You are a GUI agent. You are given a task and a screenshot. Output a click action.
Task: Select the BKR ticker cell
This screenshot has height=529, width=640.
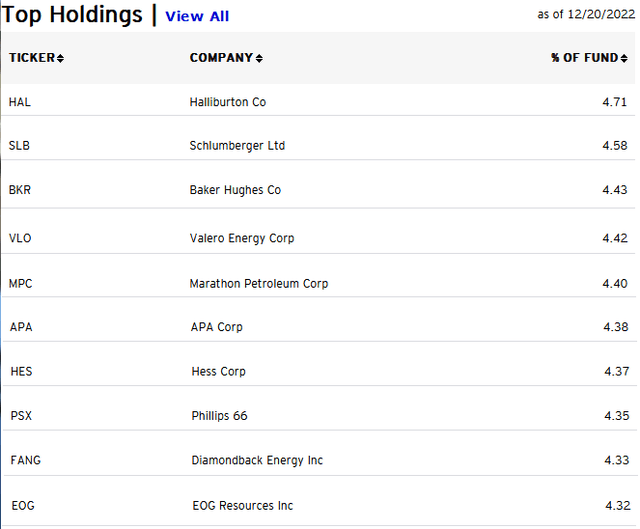click(x=20, y=190)
